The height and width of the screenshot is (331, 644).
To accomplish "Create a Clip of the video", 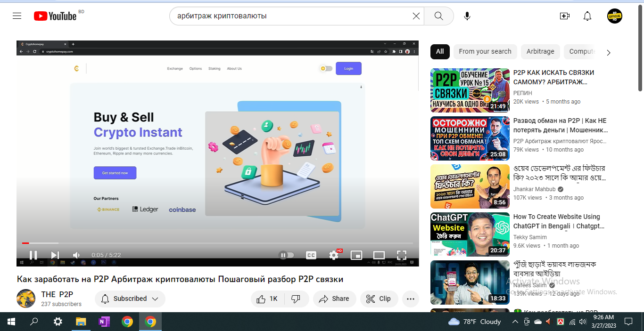I will [379, 299].
